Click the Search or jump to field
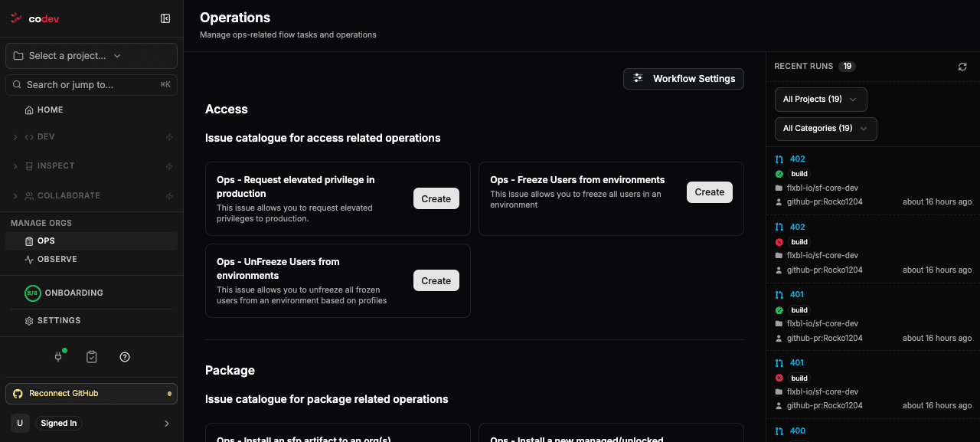Viewport: 980px width, 442px height. [91, 85]
